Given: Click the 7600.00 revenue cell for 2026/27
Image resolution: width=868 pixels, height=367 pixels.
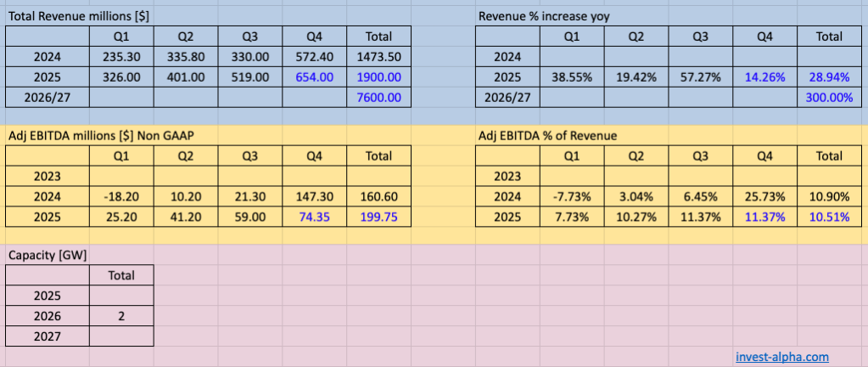Looking at the screenshot, I should 378,97.
